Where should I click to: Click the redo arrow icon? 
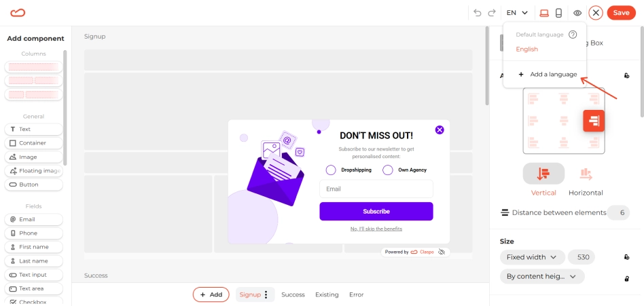[x=492, y=13]
